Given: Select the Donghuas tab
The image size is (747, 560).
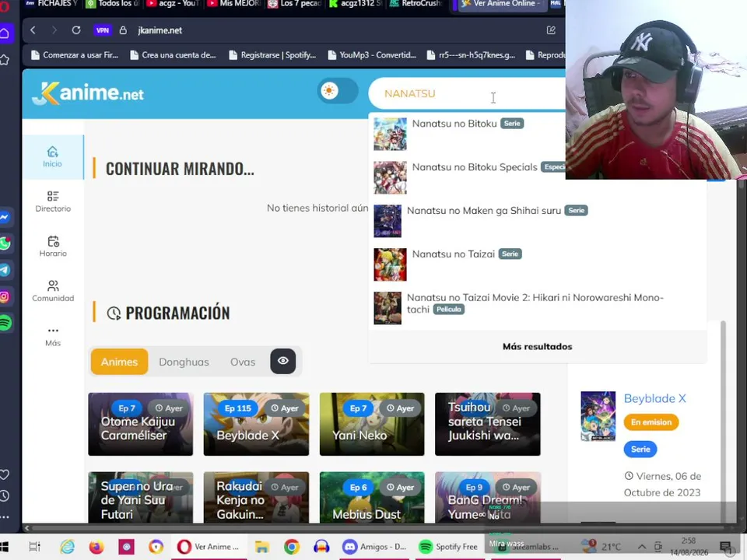Looking at the screenshot, I should click(184, 362).
